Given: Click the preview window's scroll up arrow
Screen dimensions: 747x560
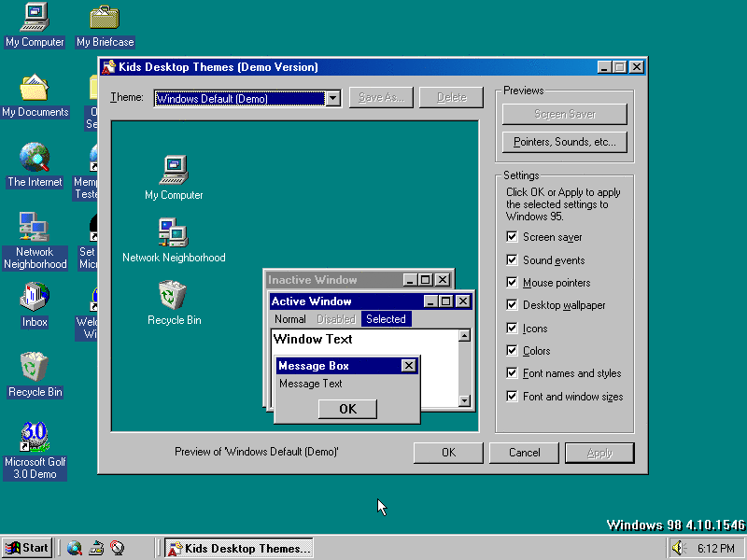Looking at the screenshot, I should [464, 336].
